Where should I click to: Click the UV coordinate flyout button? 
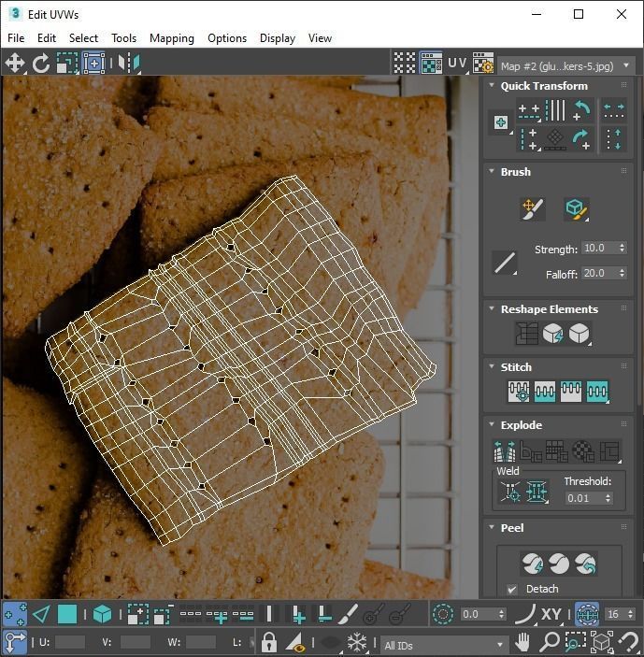(x=457, y=64)
